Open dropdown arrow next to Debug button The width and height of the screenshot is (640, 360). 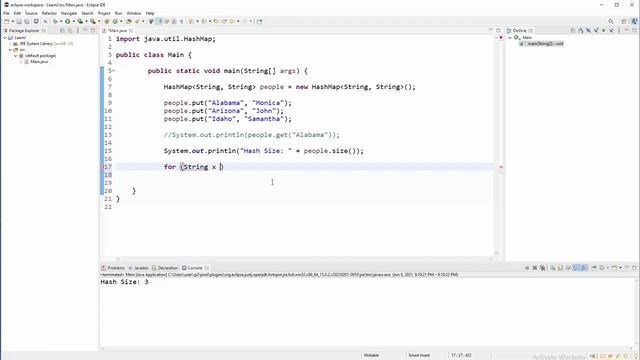pos(61,21)
